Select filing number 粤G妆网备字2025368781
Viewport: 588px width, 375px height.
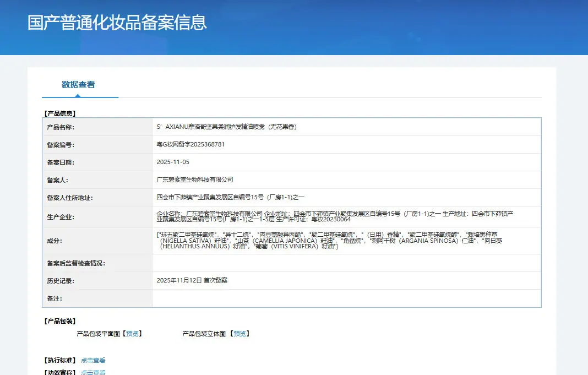point(190,144)
